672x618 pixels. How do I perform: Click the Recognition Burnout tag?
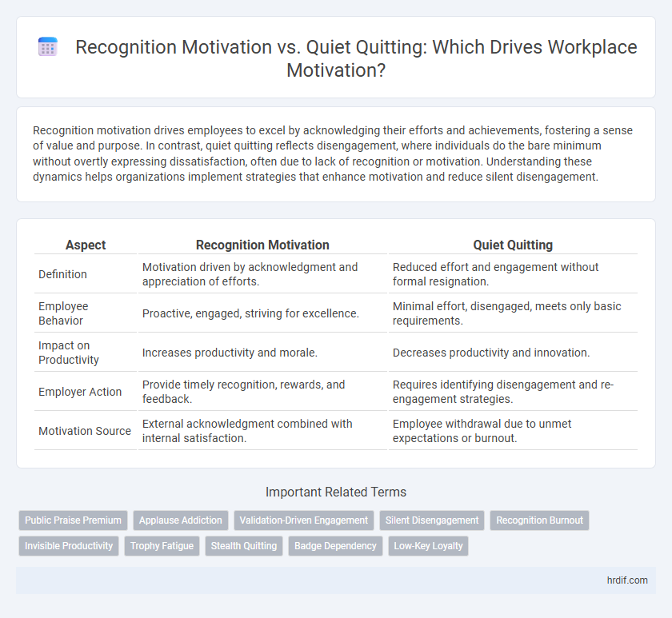(539, 520)
